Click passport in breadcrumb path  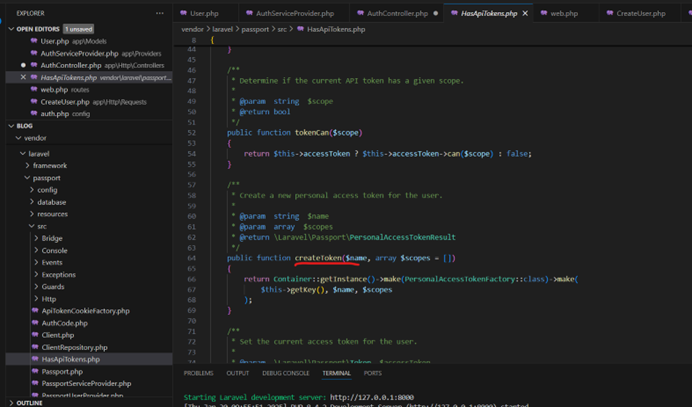point(255,29)
